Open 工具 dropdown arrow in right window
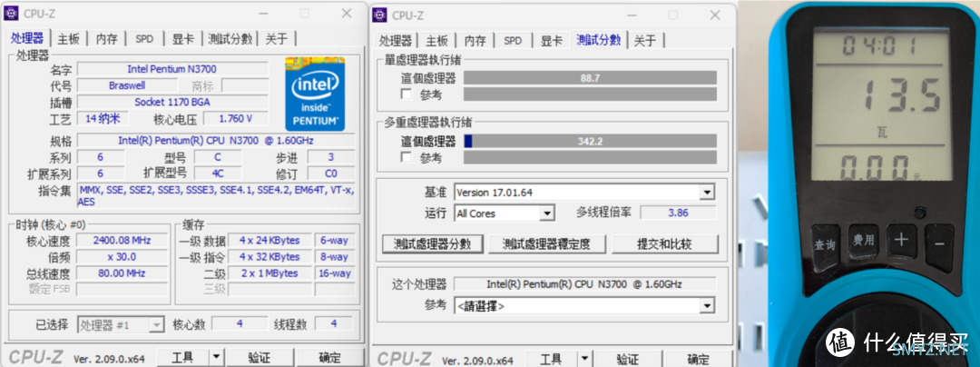The width and height of the screenshot is (980, 367). [583, 359]
